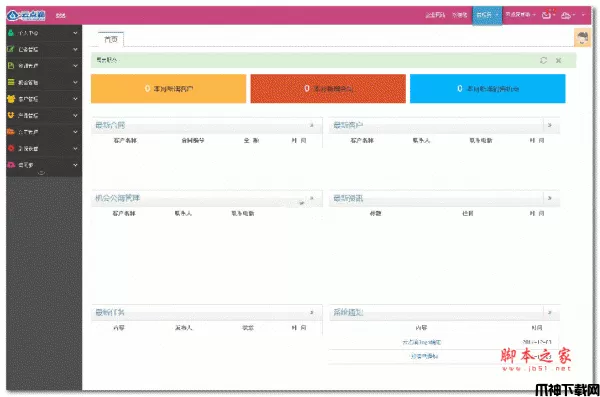
Task: Click the green person icon in the sidebar
Action: [x=11, y=33]
